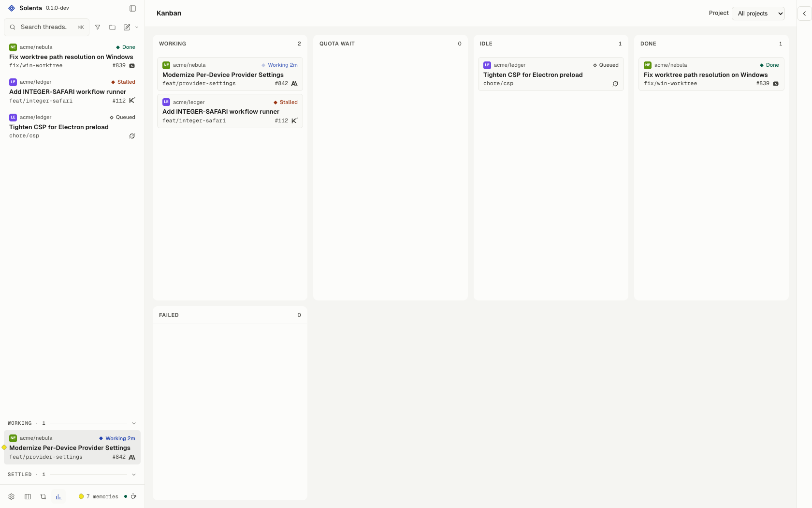The height and width of the screenshot is (508, 812).
Task: Switch to the columns board view icon
Action: [x=28, y=496]
